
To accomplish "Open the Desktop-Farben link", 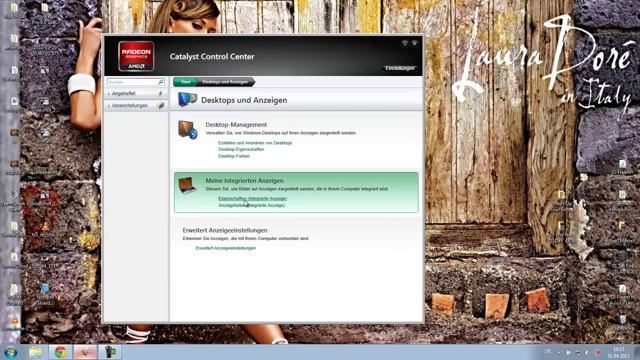I will [x=234, y=156].
